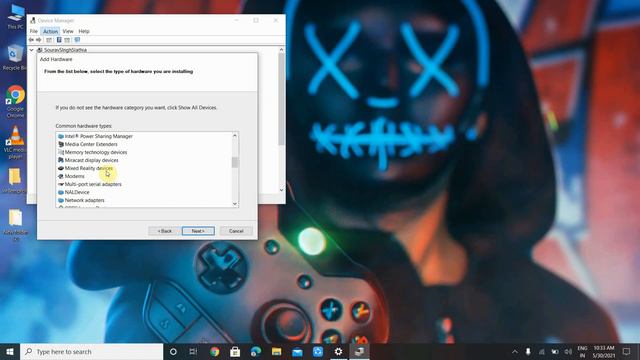Click the Windows Start button

click(x=10, y=351)
